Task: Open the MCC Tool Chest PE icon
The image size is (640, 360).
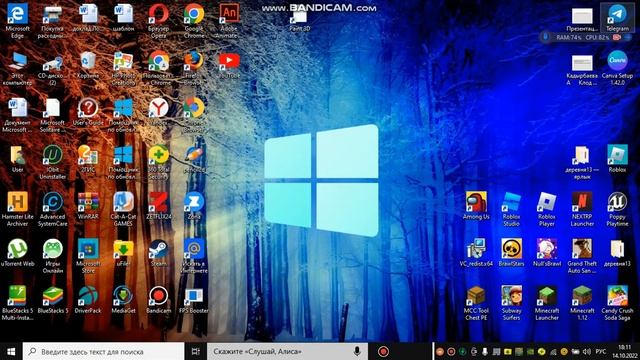Action: pos(476,296)
